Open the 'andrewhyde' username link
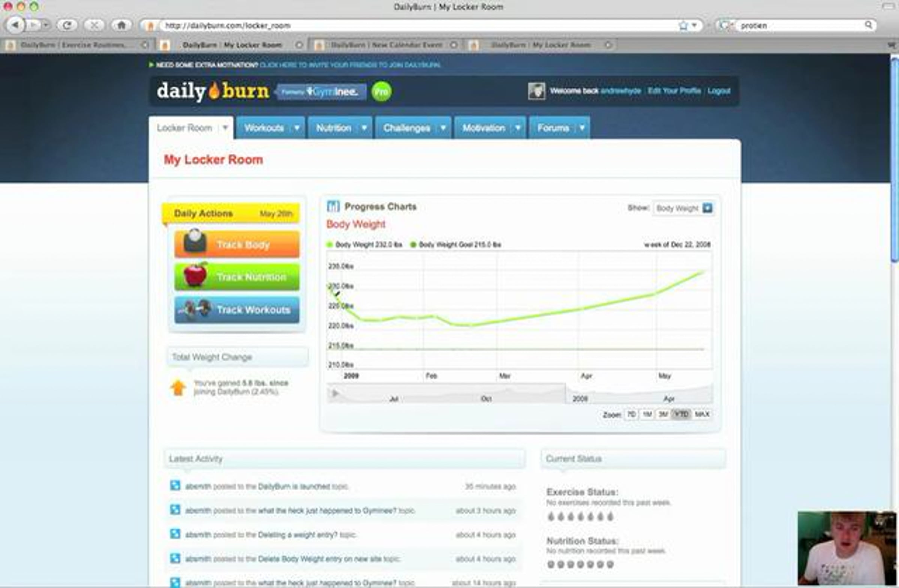This screenshot has width=899, height=588. (x=621, y=91)
